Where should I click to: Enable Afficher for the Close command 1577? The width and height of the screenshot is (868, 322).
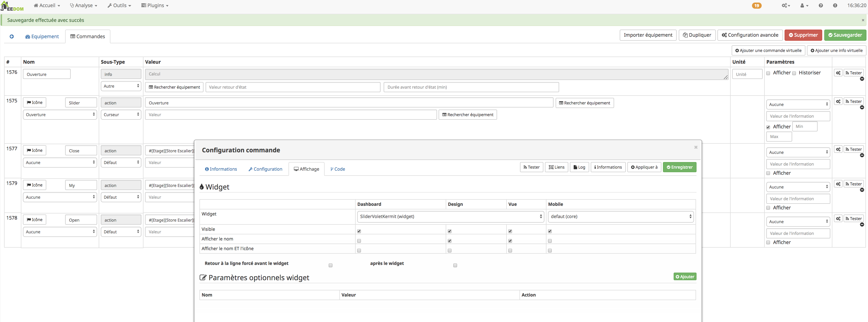[768, 173]
